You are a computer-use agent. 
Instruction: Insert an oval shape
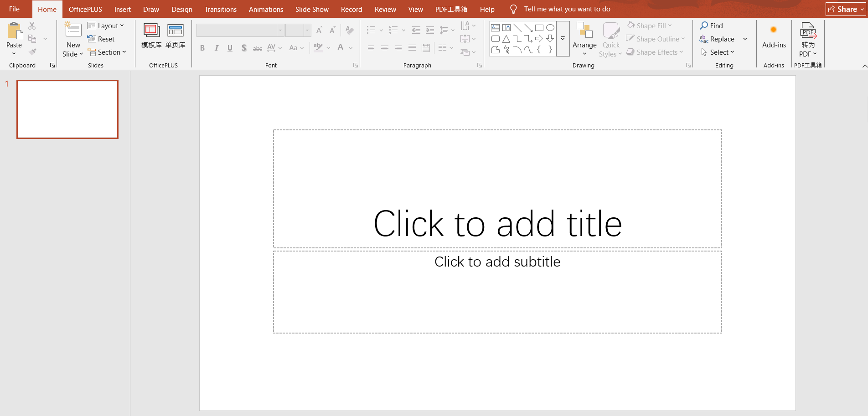coord(550,27)
